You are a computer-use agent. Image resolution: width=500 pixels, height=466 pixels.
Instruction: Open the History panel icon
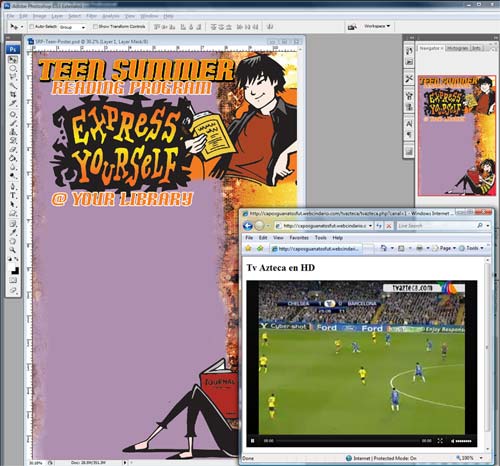point(409,51)
